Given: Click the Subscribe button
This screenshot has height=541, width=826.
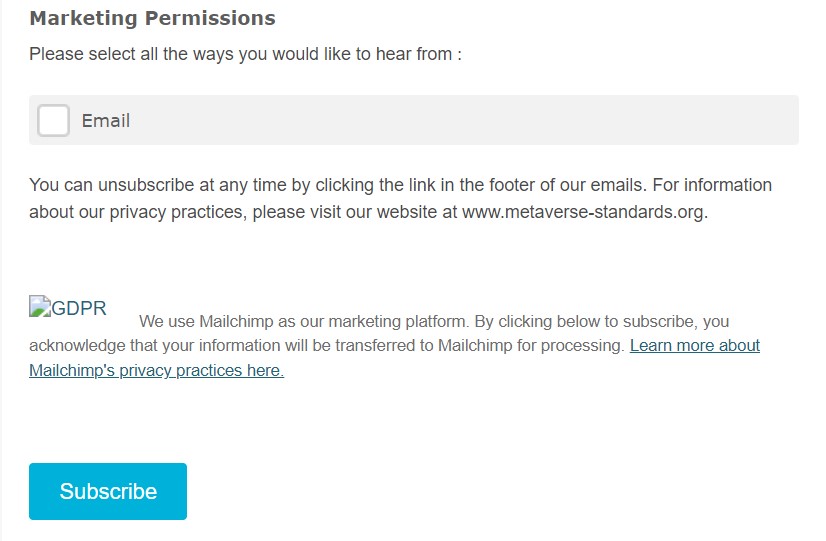Looking at the screenshot, I should (x=108, y=491).
